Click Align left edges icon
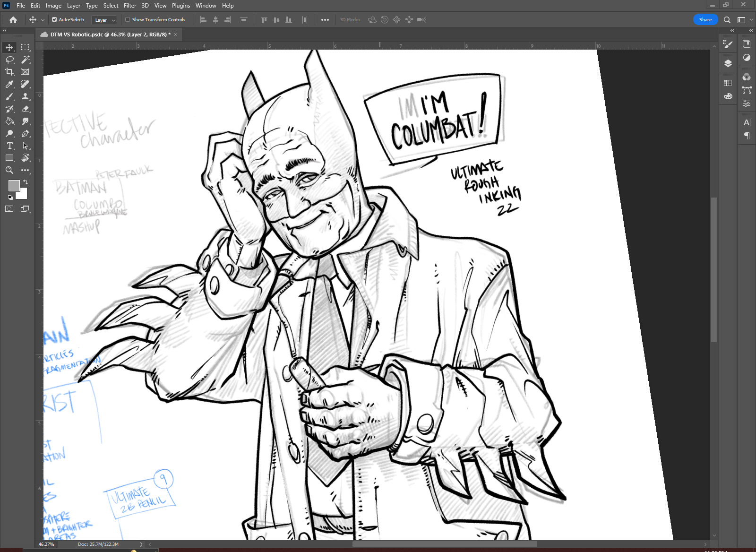This screenshot has width=756, height=552. pyautogui.click(x=204, y=20)
